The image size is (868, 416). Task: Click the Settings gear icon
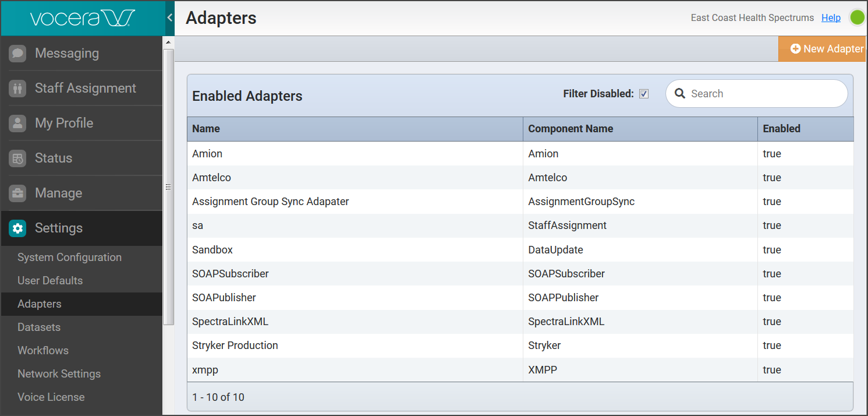(x=17, y=228)
